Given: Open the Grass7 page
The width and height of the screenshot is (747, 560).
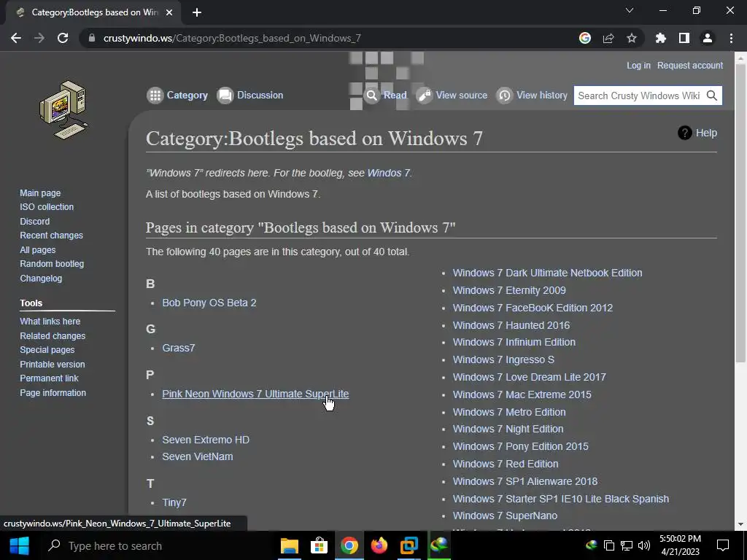Looking at the screenshot, I should pyautogui.click(x=179, y=348).
